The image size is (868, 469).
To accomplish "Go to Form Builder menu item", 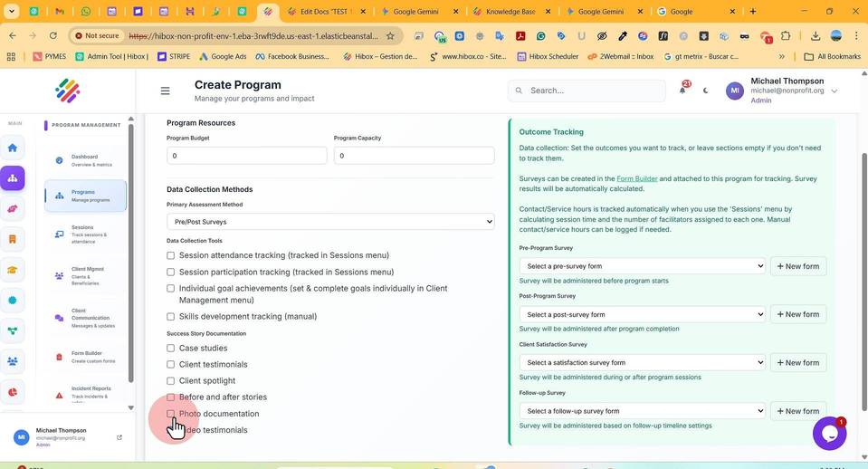I will (85, 357).
